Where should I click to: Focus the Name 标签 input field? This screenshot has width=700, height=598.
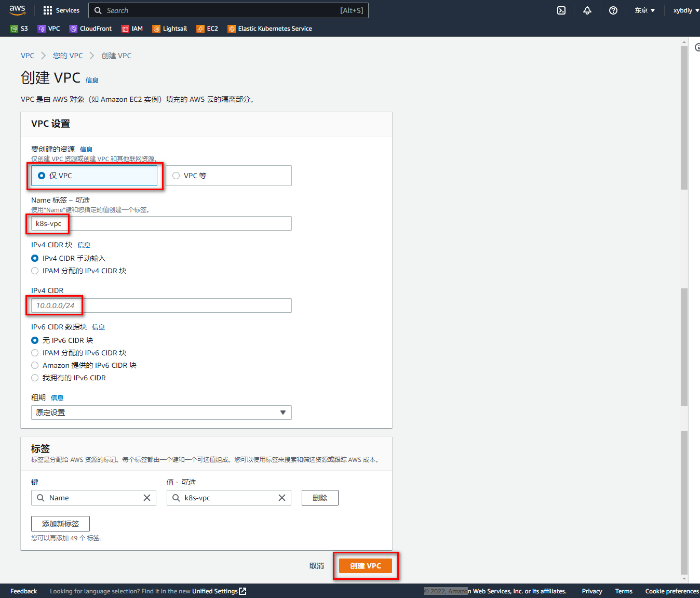click(x=161, y=223)
